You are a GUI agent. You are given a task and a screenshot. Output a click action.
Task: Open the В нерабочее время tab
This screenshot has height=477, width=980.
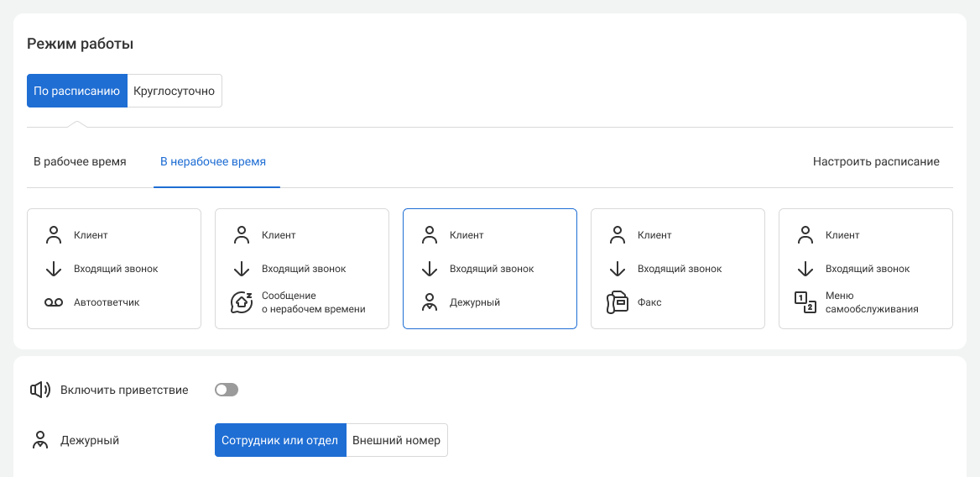click(213, 161)
